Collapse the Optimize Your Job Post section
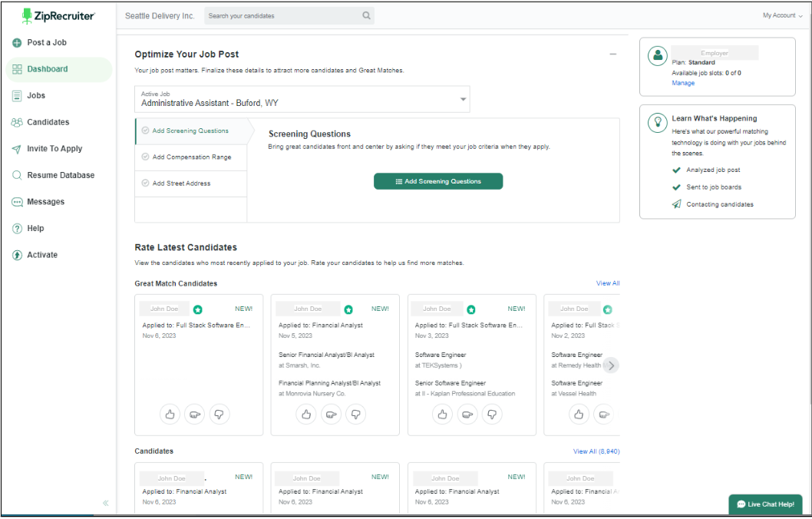The width and height of the screenshot is (812, 519). (612, 55)
